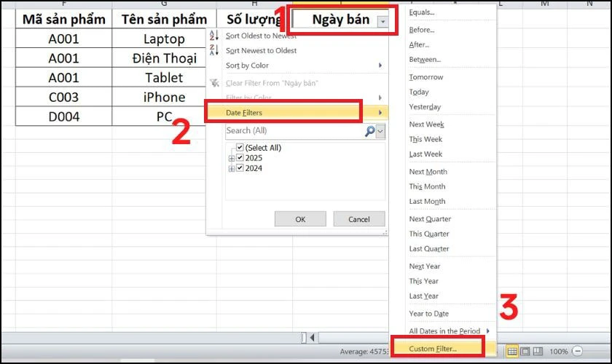Click the search magnifier icon
Image resolution: width=612 pixels, height=364 pixels.
(x=369, y=131)
